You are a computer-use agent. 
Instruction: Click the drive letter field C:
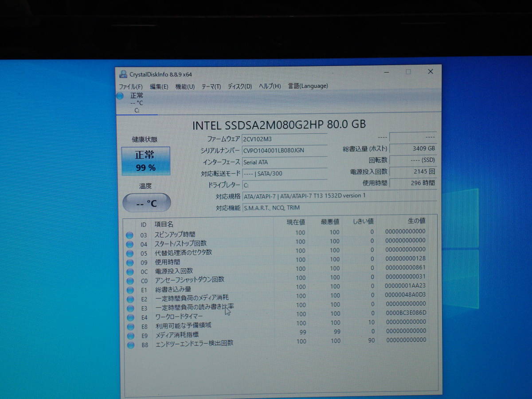284,185
